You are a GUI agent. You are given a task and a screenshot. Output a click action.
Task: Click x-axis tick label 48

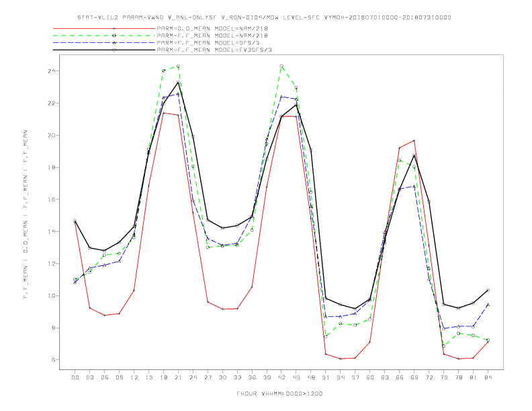[x=311, y=377]
